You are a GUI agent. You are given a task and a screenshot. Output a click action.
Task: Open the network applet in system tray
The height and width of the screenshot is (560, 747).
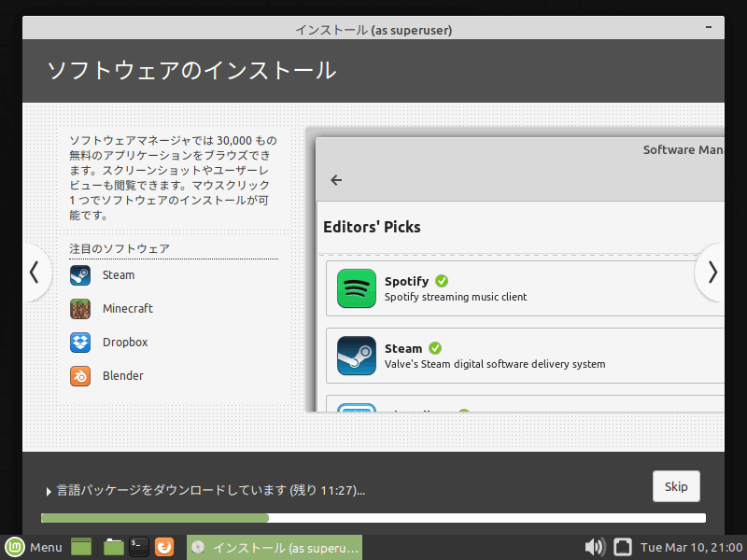click(622, 547)
